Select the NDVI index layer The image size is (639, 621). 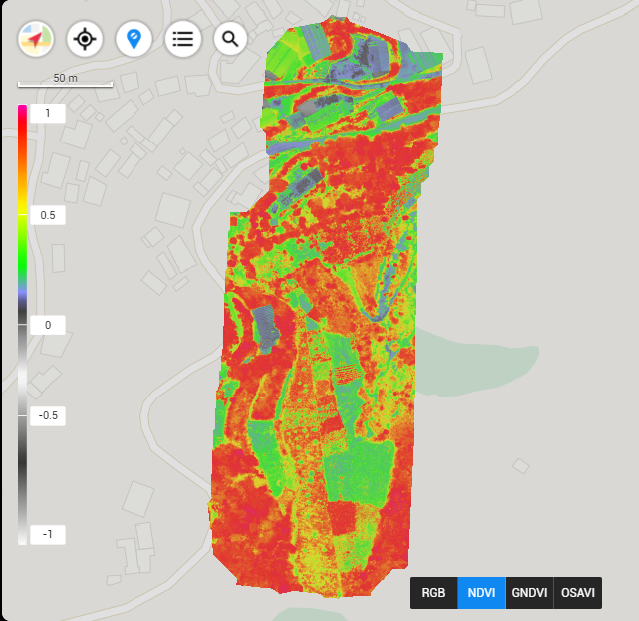pos(481,593)
